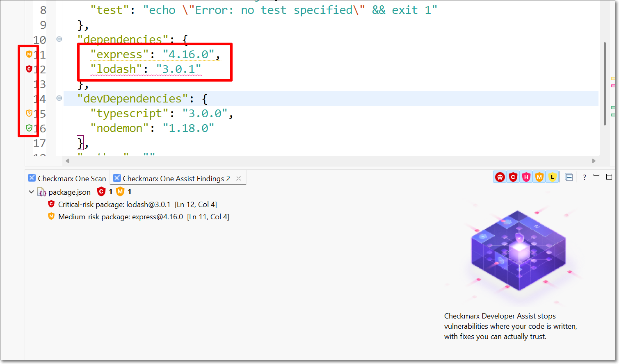619x364 pixels.
Task: Click the editor's horizontal scrollbar right arrow
Action: pyautogui.click(x=594, y=161)
